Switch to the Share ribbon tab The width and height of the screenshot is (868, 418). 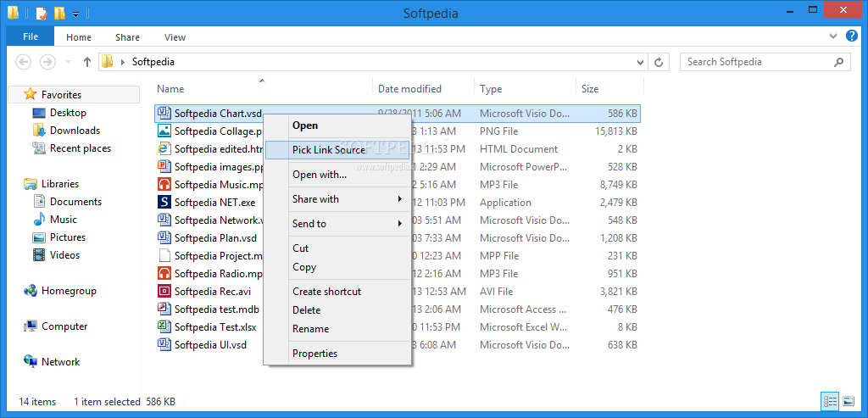coord(127,37)
